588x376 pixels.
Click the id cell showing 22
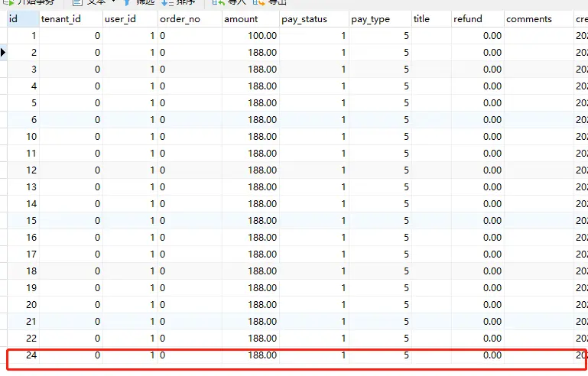[x=23, y=339]
